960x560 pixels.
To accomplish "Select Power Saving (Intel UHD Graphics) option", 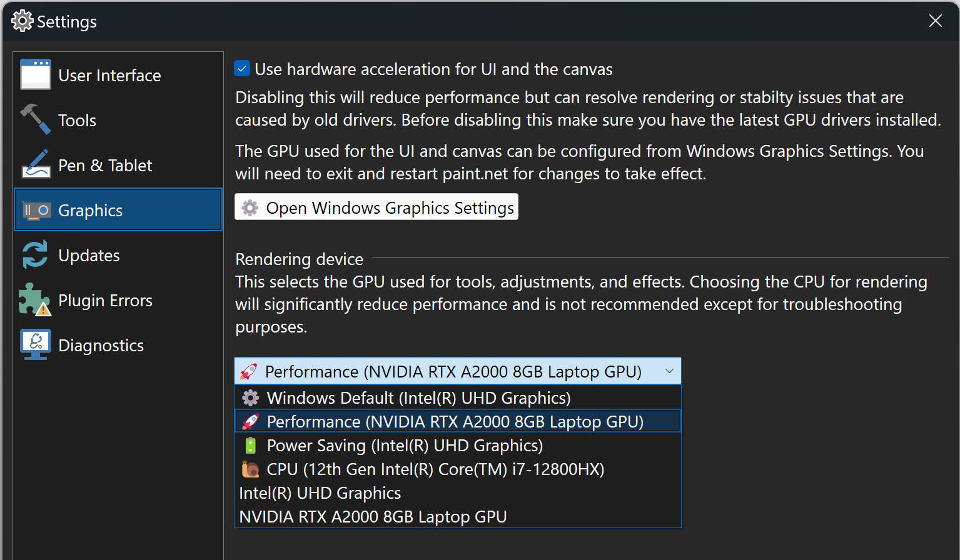I will (x=404, y=445).
